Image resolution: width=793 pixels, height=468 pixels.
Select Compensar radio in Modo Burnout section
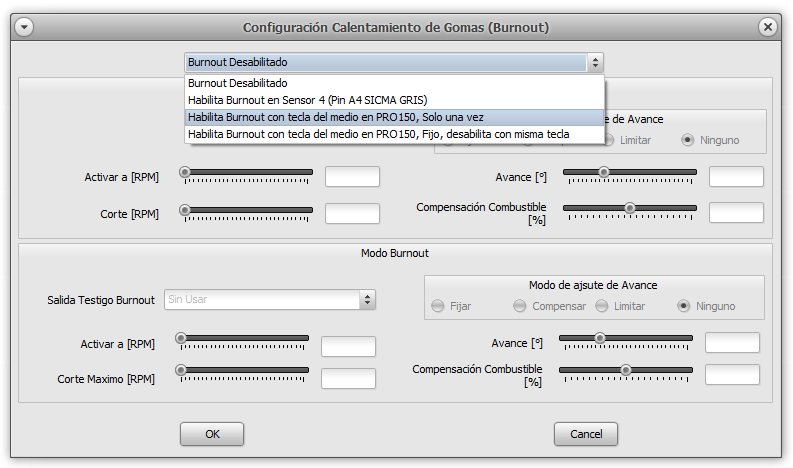click(x=519, y=306)
